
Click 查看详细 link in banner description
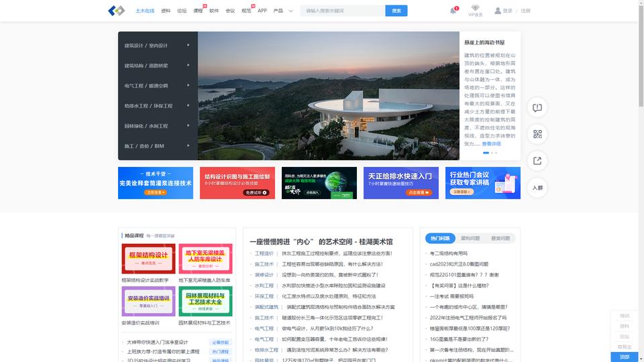491,144
